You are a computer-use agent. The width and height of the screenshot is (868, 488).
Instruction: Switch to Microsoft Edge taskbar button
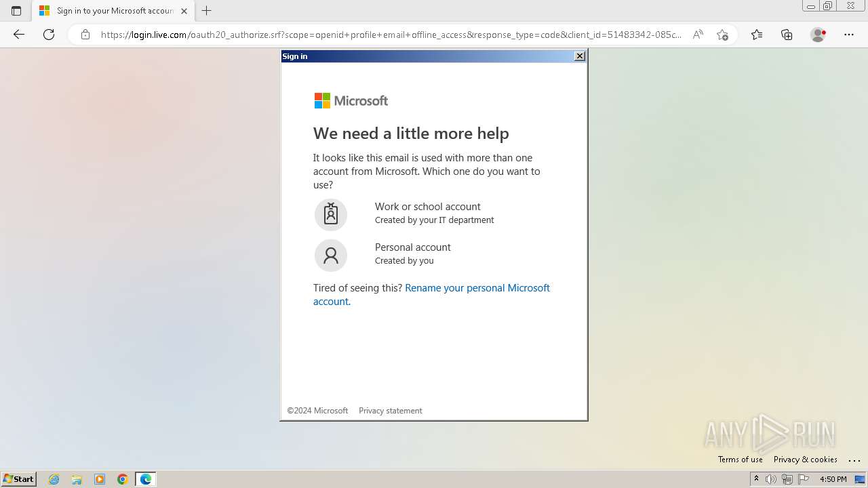pos(146,479)
